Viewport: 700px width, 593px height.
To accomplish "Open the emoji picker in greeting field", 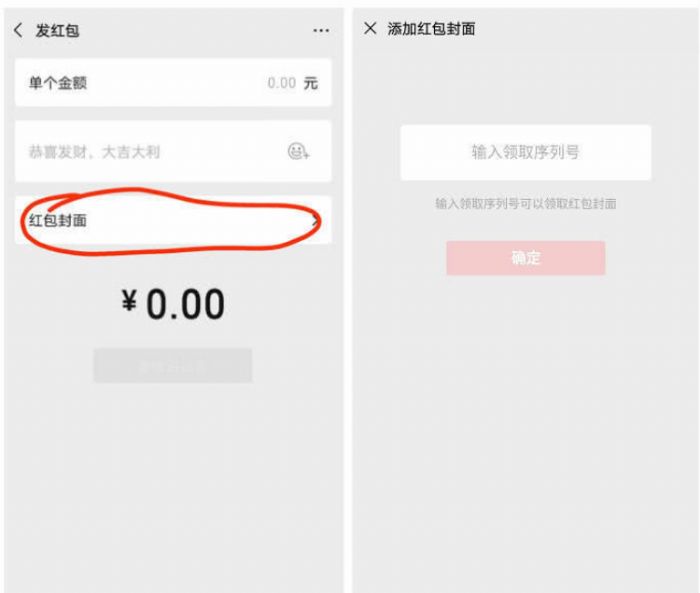I will (x=298, y=151).
